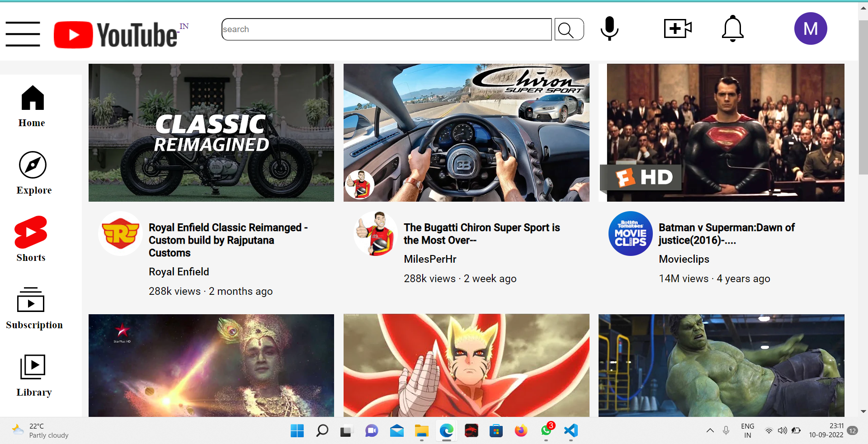This screenshot has width=868, height=444.
Task: Launch Firefox from the taskbar
Action: click(x=521, y=431)
